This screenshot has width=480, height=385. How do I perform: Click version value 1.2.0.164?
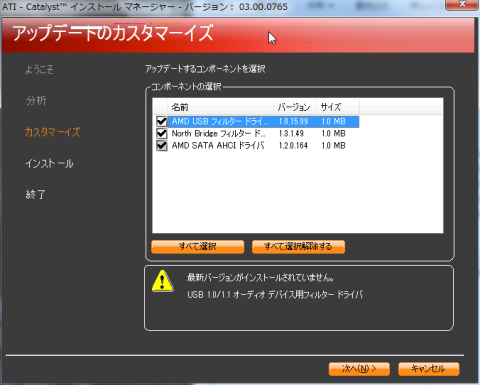293,146
